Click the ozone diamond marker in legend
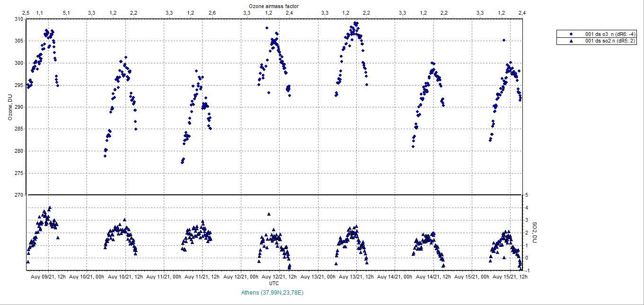644x305 pixels. pos(571,34)
